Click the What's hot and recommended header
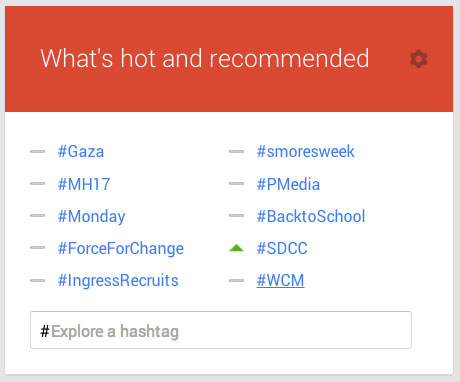This screenshot has width=460, height=382. click(205, 58)
